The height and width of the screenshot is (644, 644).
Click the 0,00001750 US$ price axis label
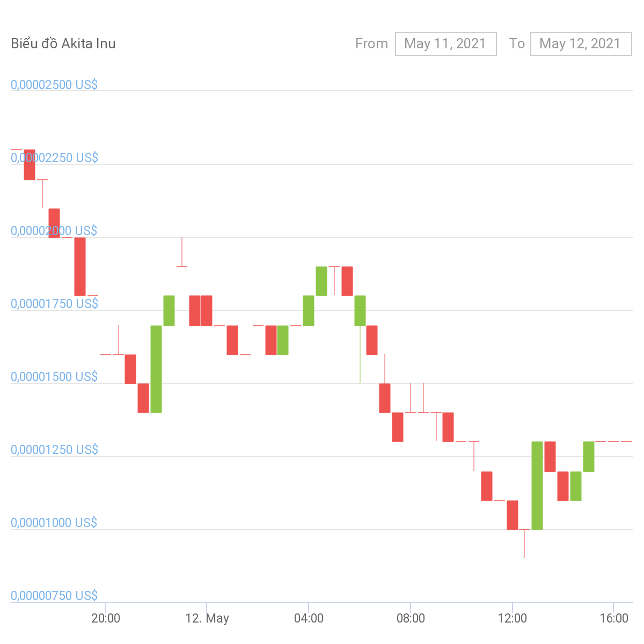[x=54, y=304]
